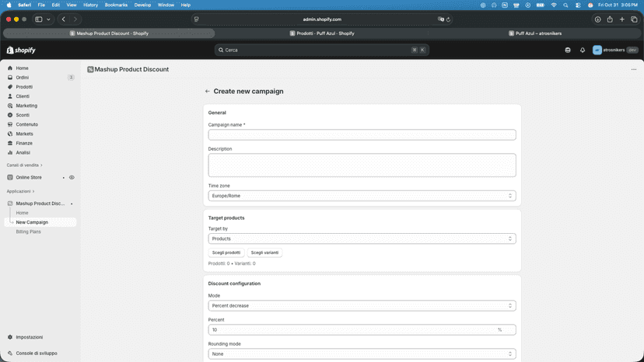Click the store icon in top bar

pos(568,50)
